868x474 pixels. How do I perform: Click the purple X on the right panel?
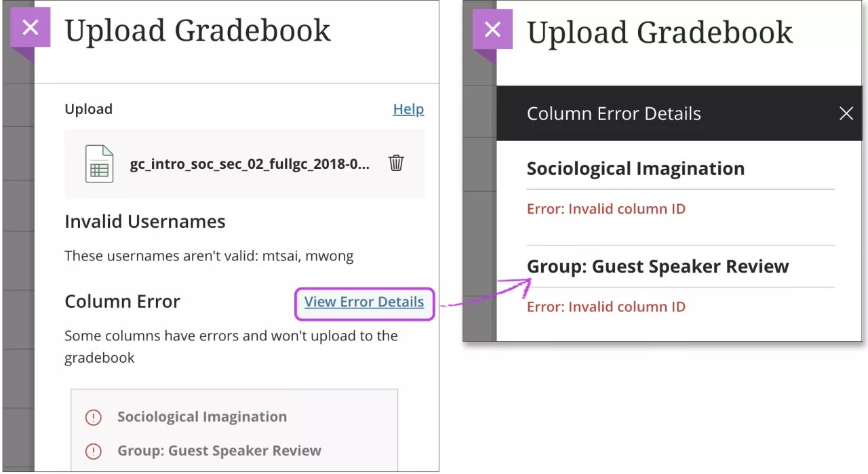pyautogui.click(x=492, y=29)
